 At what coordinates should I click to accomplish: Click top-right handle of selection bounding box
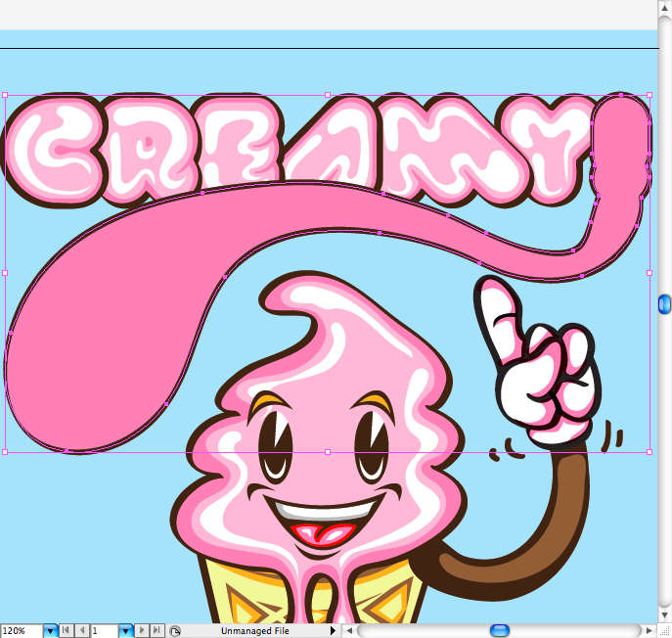tap(650, 96)
